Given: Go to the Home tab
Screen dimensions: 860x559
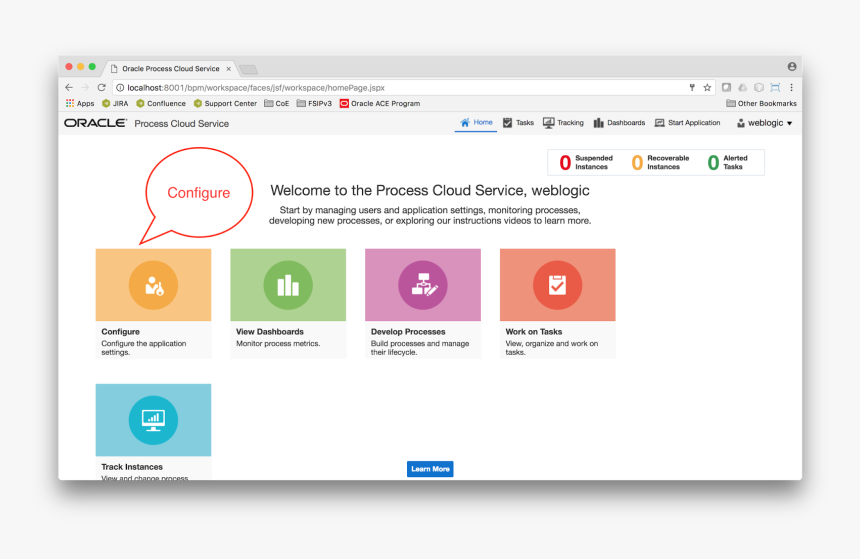Looking at the screenshot, I should click(x=476, y=122).
